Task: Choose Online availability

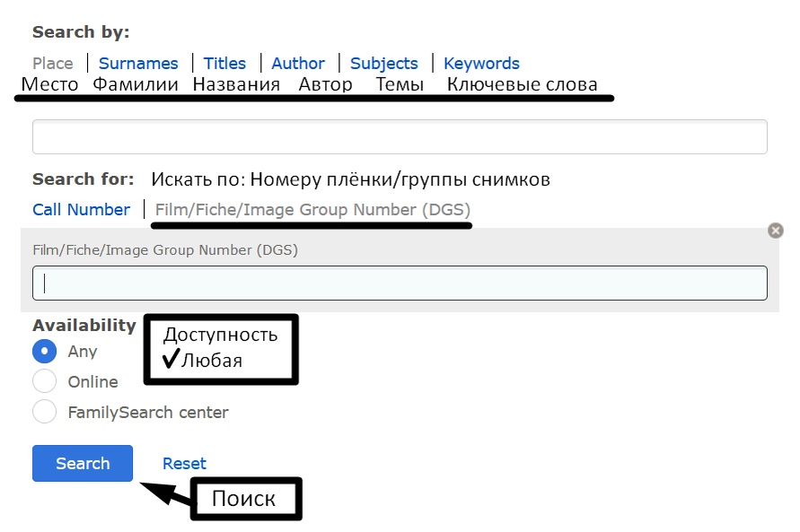Action: [45, 381]
